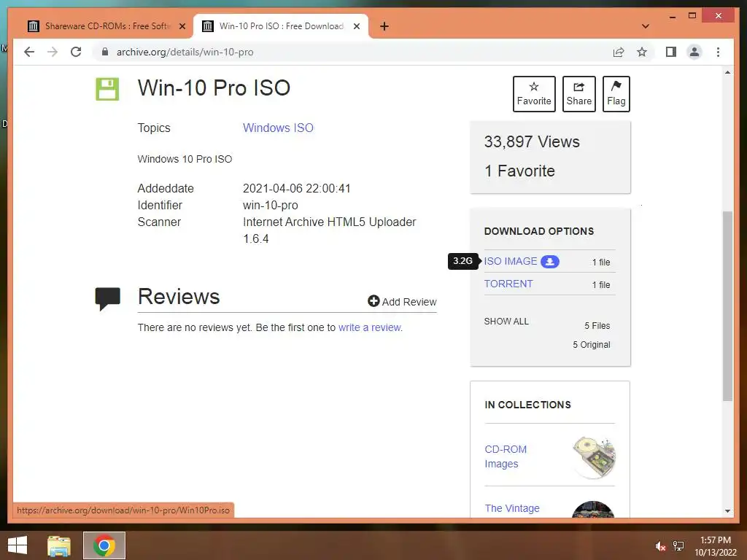
Task: Open the Chrome profile avatar
Action: tap(694, 52)
